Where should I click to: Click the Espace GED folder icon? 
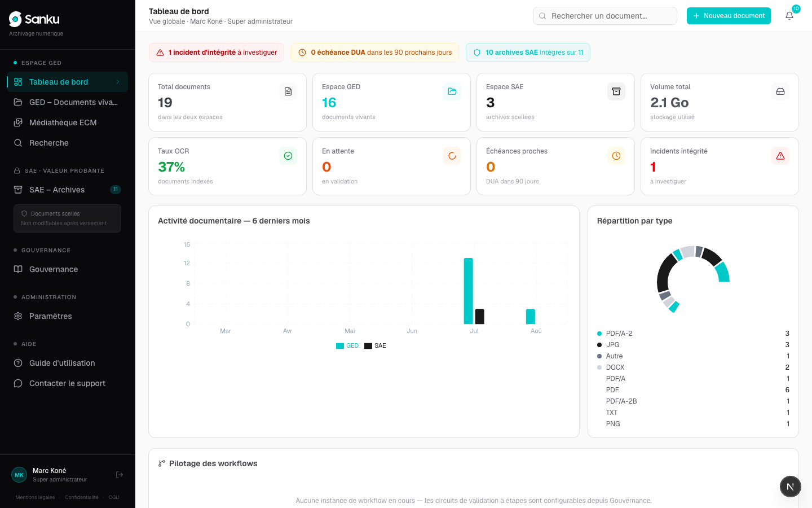coord(452,91)
